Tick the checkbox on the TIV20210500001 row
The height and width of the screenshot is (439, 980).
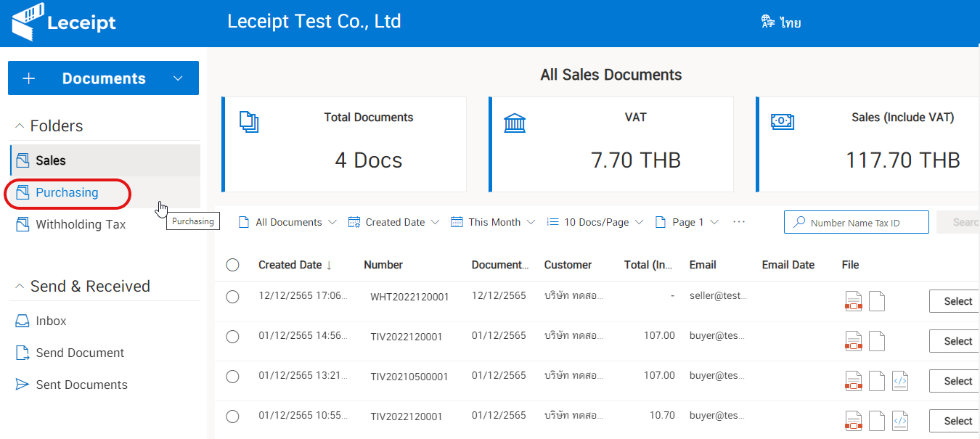232,376
